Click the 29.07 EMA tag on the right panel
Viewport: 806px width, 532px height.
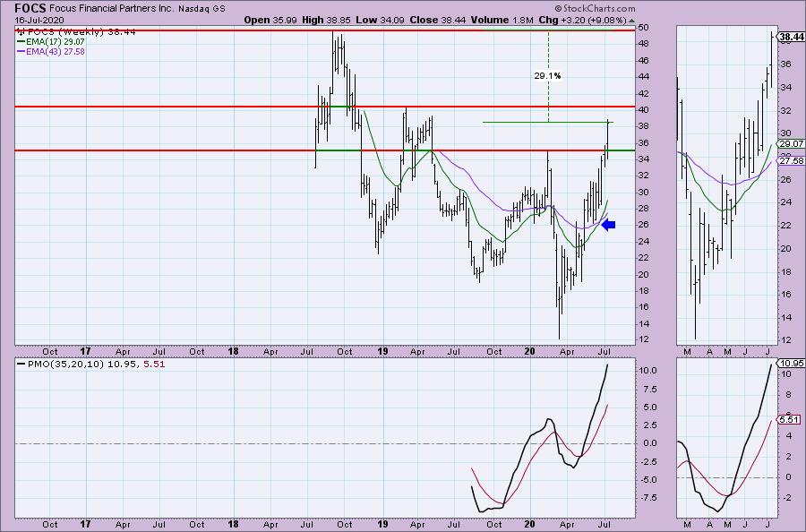pos(791,144)
